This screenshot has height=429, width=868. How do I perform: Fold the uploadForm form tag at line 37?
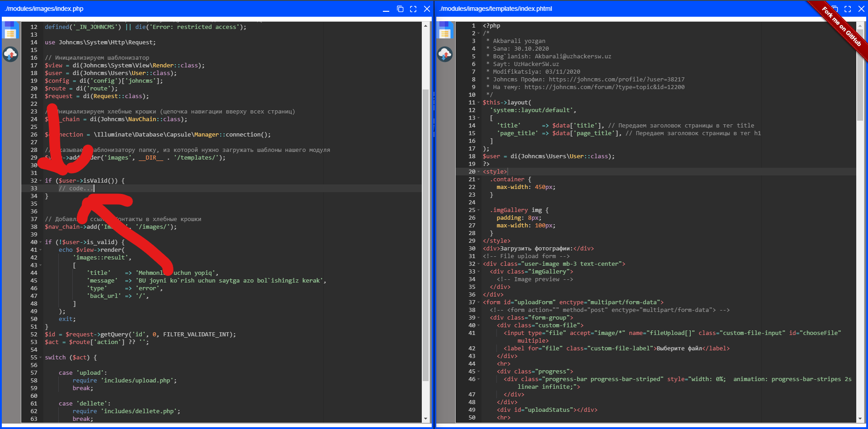pos(479,302)
